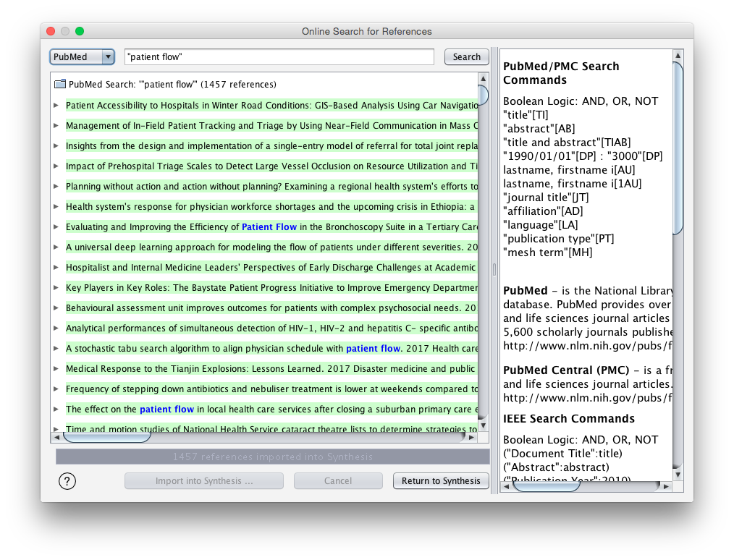Screen dimensions: 734x560
Task: Click the search query input field
Action: [279, 56]
